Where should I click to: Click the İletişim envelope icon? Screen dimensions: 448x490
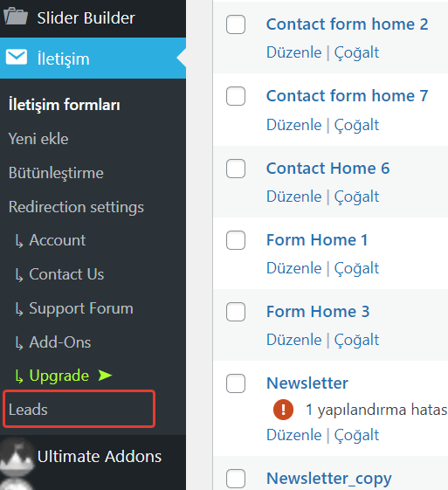point(17,57)
